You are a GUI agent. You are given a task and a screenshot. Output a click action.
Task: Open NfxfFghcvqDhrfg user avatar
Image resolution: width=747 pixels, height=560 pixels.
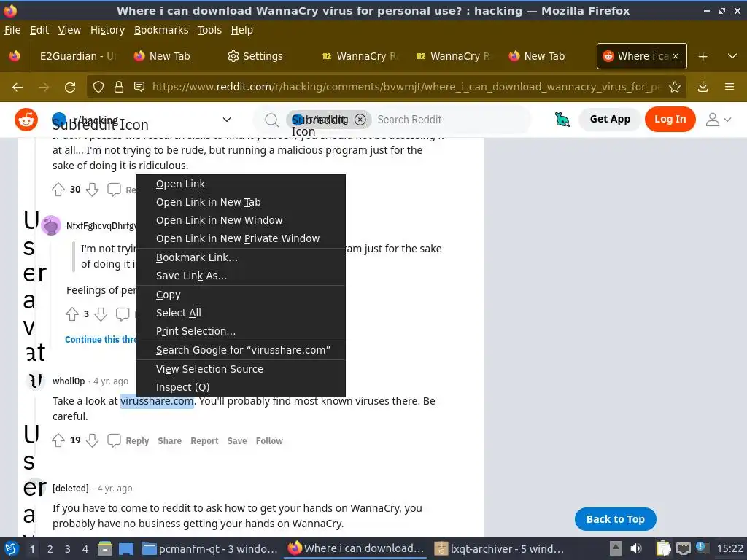click(x=51, y=225)
